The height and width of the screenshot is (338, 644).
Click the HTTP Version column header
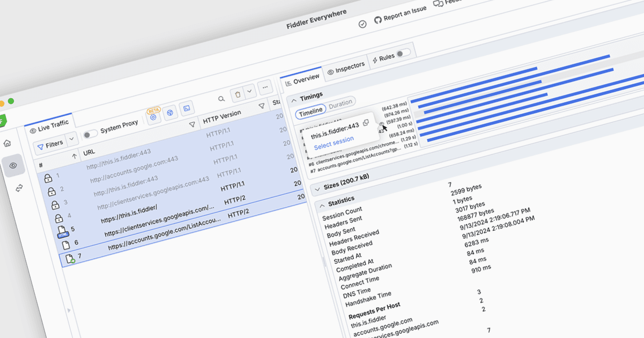click(222, 118)
